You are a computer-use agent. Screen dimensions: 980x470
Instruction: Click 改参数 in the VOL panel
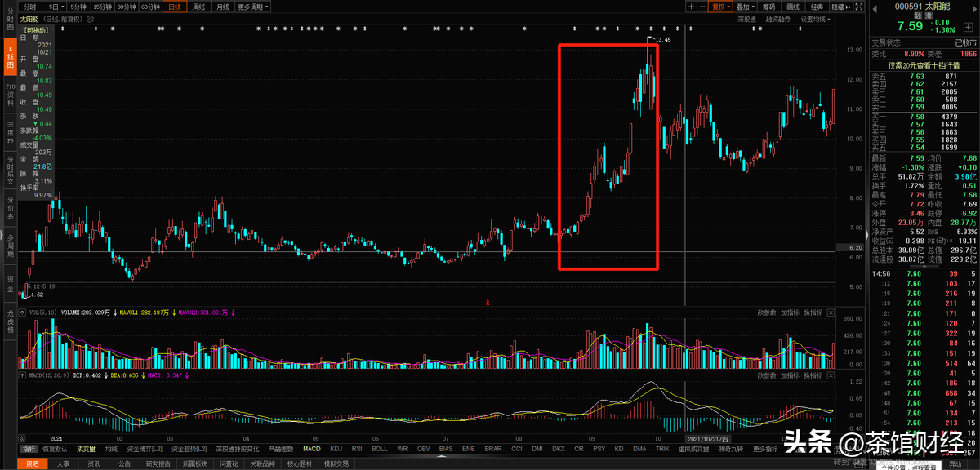(766, 313)
